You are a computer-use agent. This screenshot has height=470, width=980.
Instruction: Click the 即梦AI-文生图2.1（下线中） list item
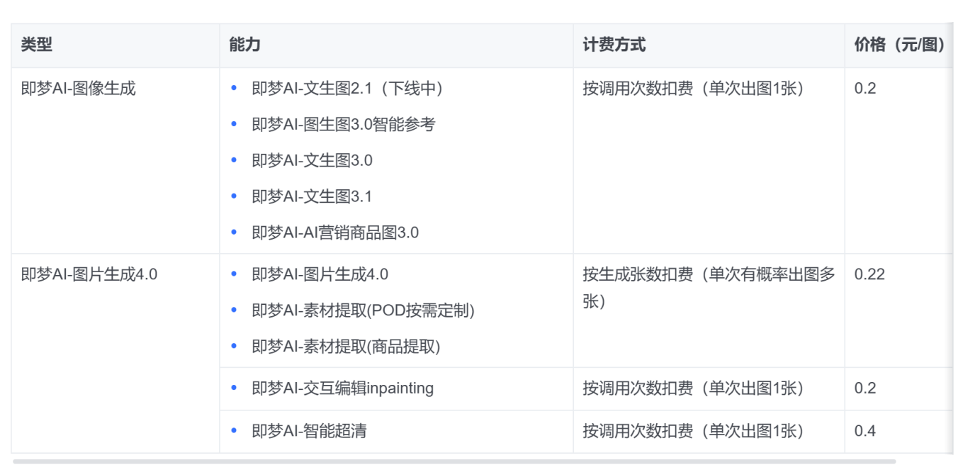point(347,89)
